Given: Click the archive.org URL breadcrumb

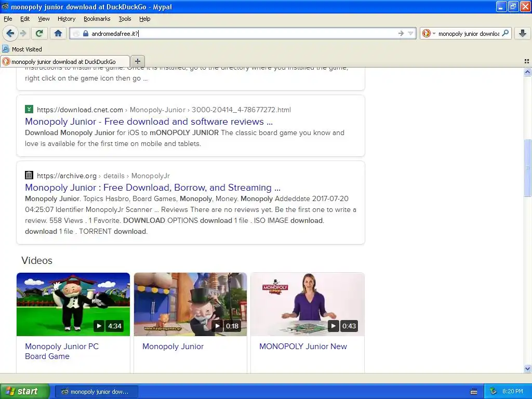Looking at the screenshot, I should click(103, 176).
